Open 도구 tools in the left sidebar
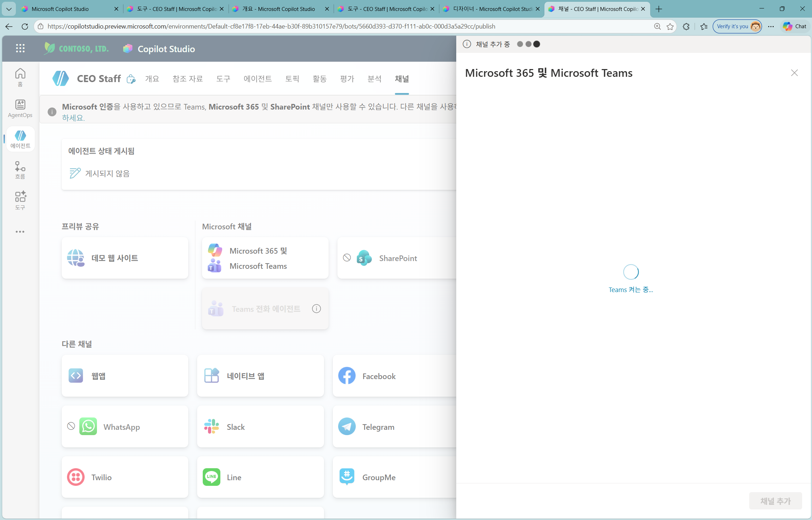 [x=20, y=200]
